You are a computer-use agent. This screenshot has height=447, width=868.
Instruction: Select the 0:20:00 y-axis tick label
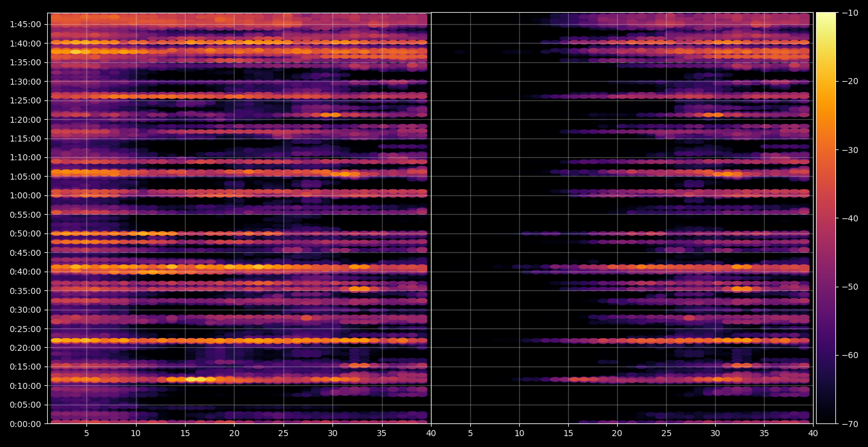pyautogui.click(x=25, y=348)
